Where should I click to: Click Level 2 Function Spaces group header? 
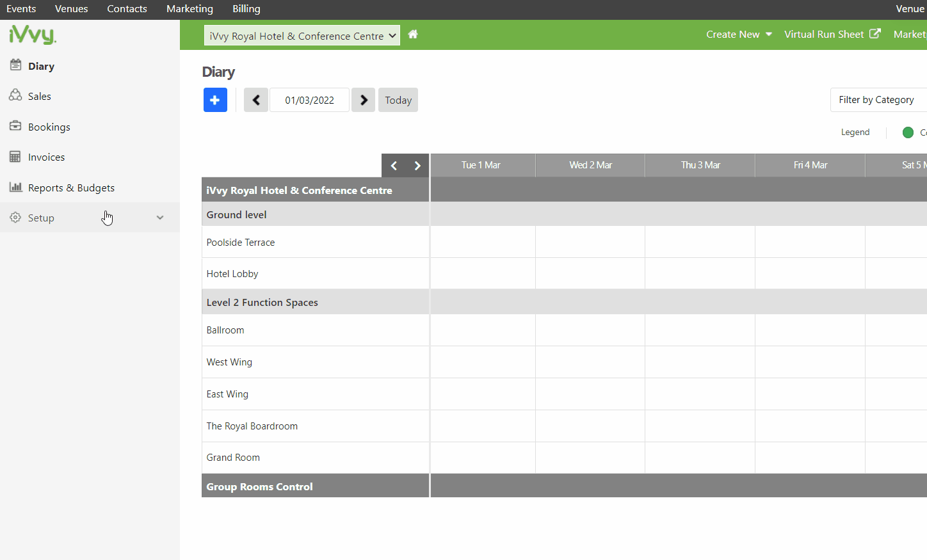[316, 302]
